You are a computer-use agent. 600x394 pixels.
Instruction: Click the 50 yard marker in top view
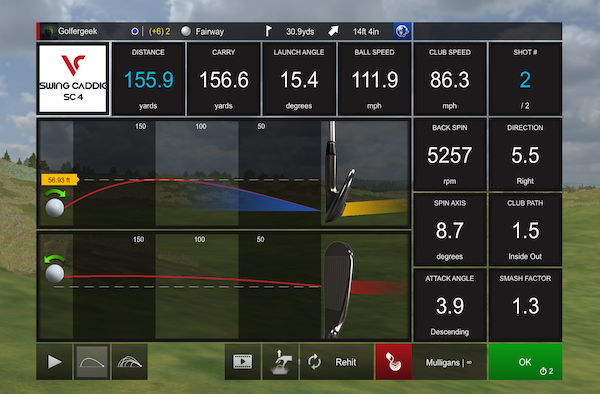(260, 239)
